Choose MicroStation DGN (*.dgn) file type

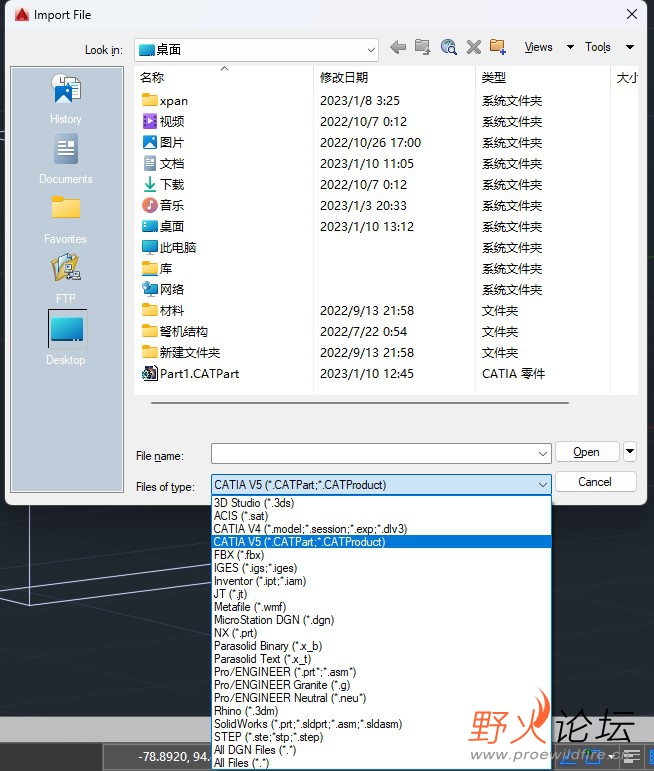[x=381, y=620]
